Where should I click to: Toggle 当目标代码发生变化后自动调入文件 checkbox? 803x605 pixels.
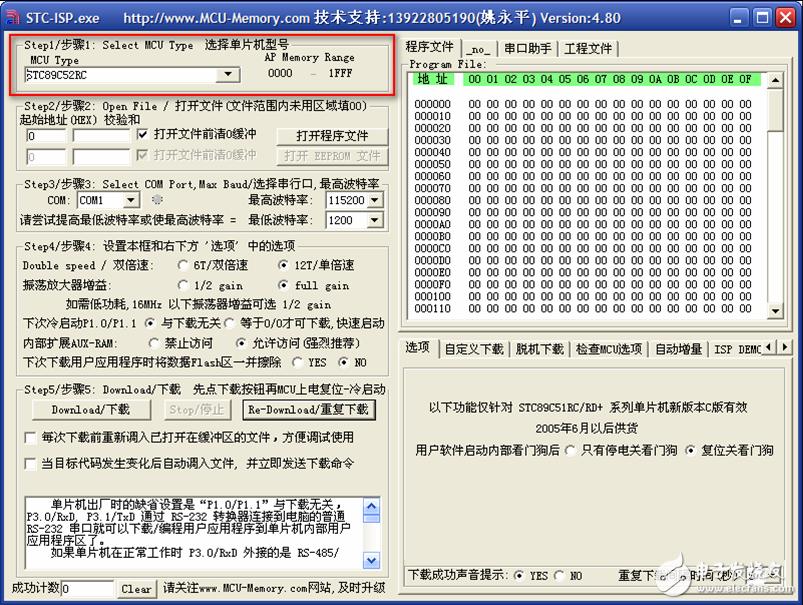point(30,463)
